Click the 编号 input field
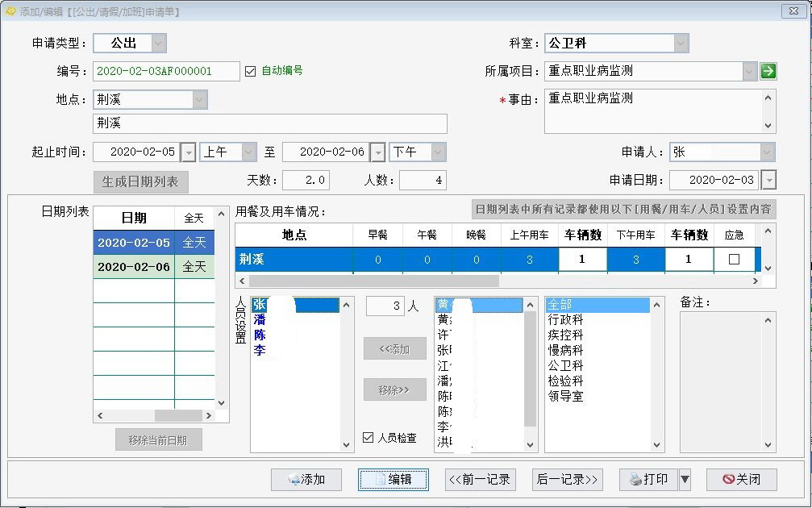Screen dimensions: 812x508 pyautogui.click(x=166, y=71)
